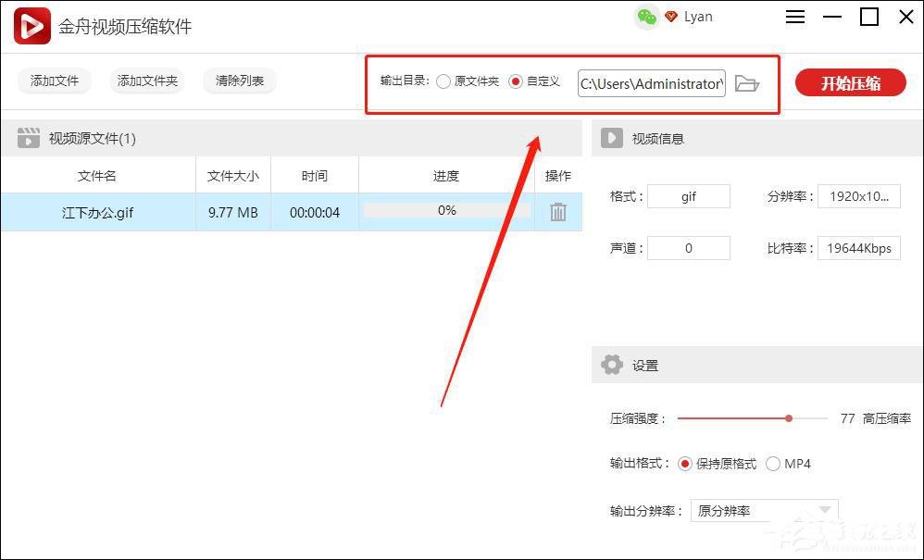Viewport: 924px width, 560px height.
Task: Click the settings gear icon
Action: [x=612, y=365]
